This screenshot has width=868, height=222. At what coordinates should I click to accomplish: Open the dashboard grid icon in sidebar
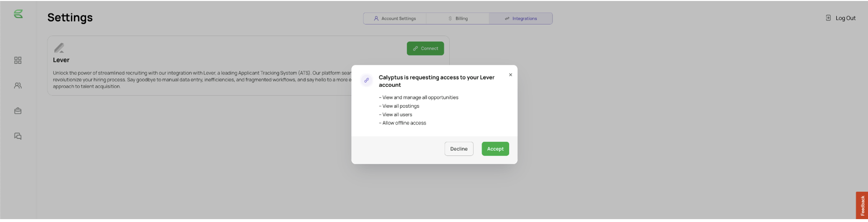(18, 60)
